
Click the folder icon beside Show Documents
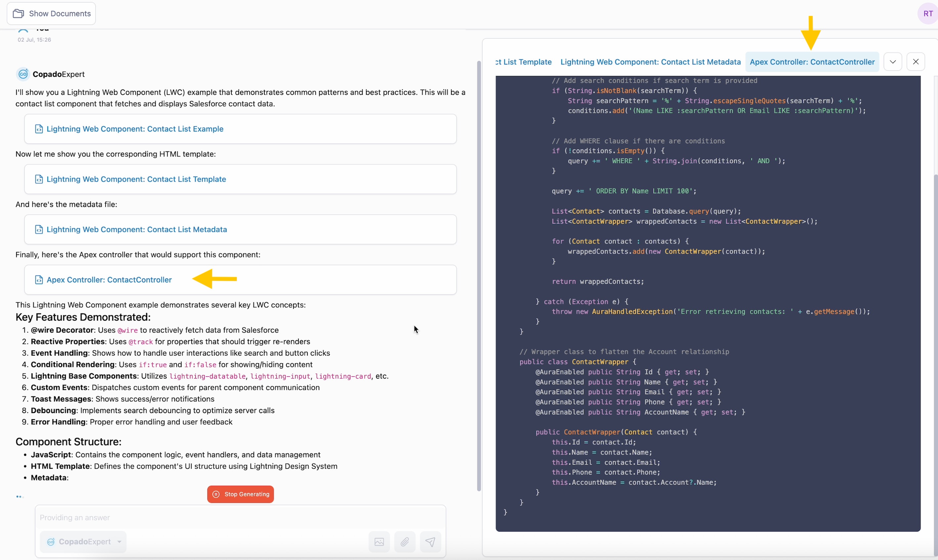[x=18, y=14]
